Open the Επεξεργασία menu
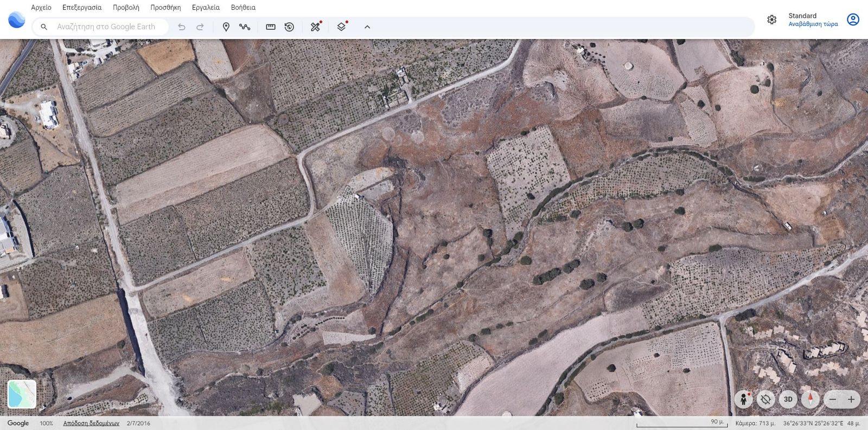 82,8
